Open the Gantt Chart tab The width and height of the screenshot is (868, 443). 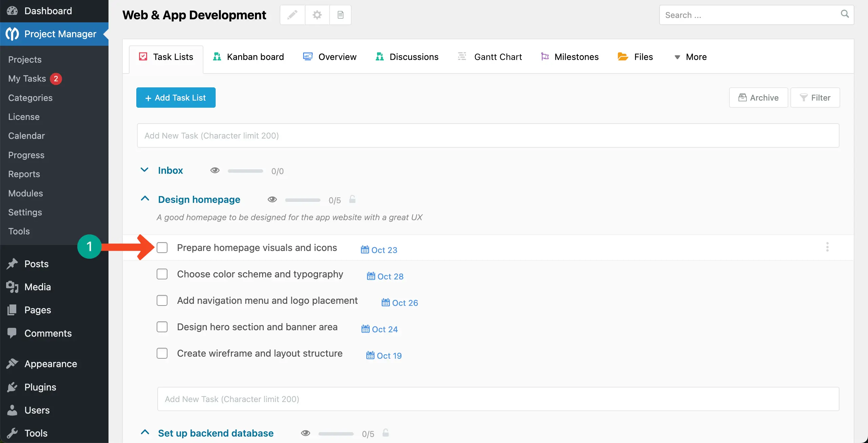tap(490, 57)
